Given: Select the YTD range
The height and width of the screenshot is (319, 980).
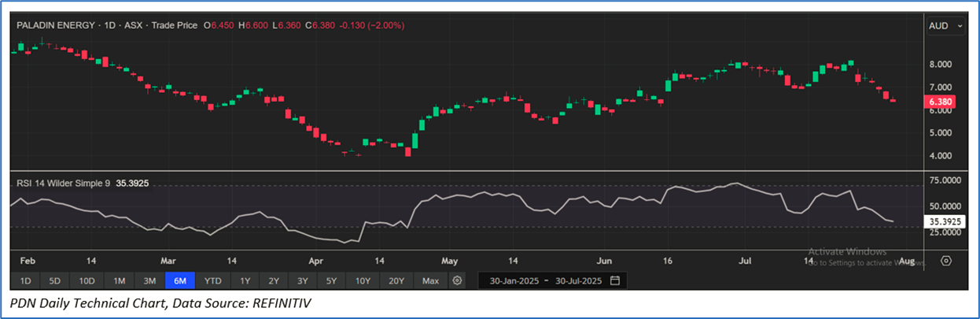Looking at the screenshot, I should point(212,280).
